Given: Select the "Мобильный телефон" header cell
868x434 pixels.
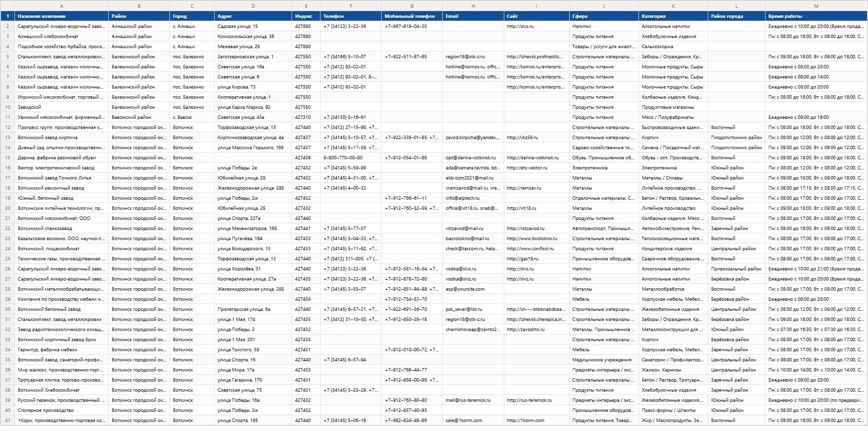Looking at the screenshot, I should tap(412, 16).
